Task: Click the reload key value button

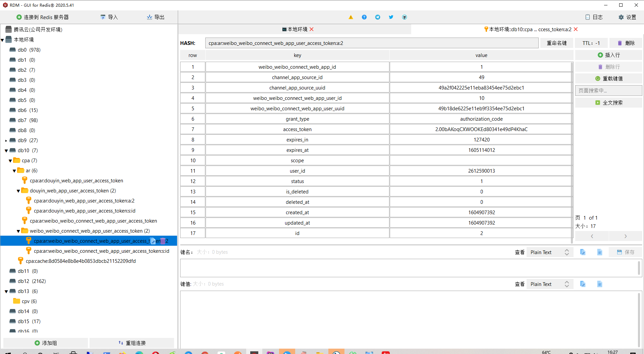Action: click(608, 78)
